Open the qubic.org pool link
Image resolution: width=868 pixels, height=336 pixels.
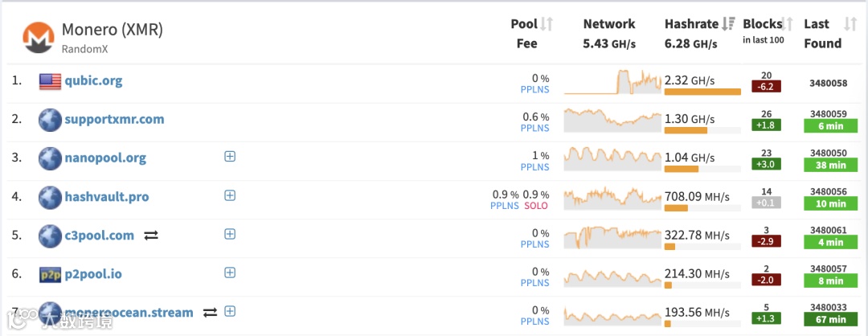[x=93, y=80]
